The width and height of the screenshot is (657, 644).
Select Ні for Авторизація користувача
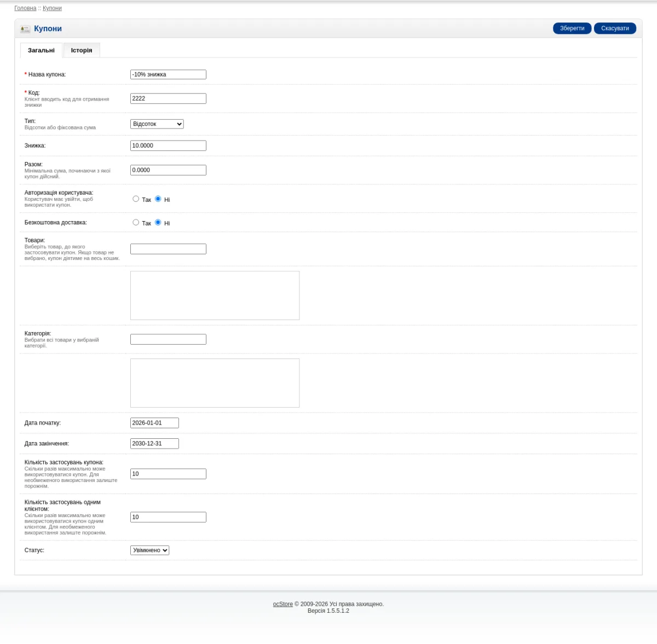coord(158,199)
